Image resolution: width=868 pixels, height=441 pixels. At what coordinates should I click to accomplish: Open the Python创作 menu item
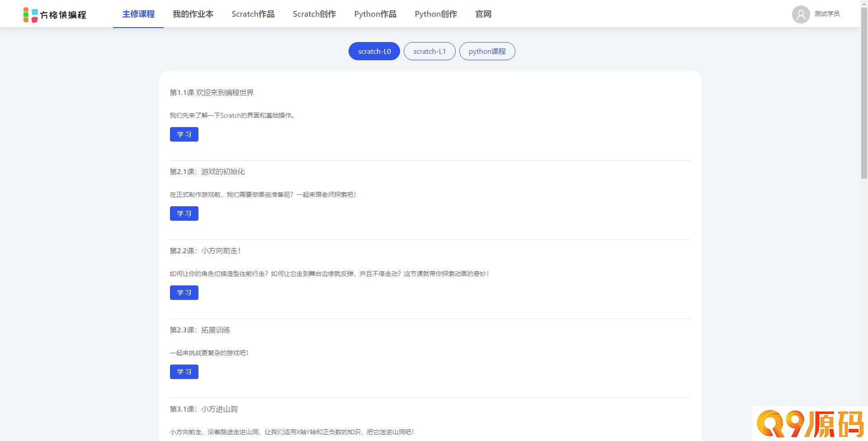[436, 14]
